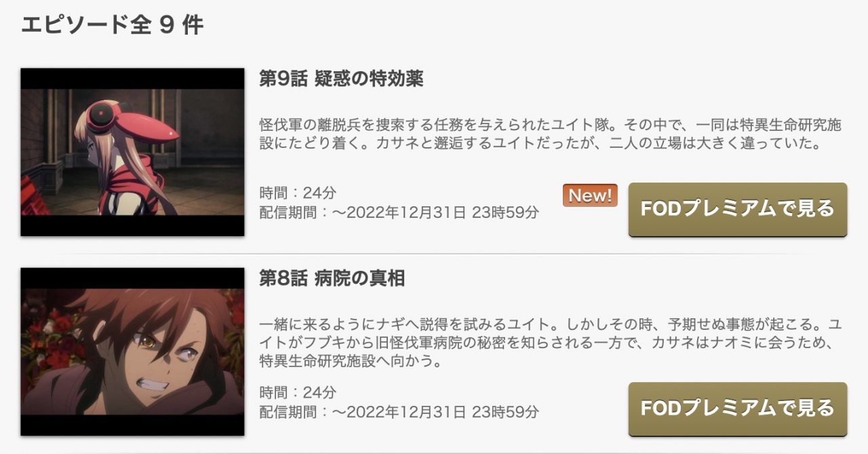Viewport: 868px width, 454px height.
Task: Click 時間：24分 under episode 8
Action: pyautogui.click(x=298, y=393)
